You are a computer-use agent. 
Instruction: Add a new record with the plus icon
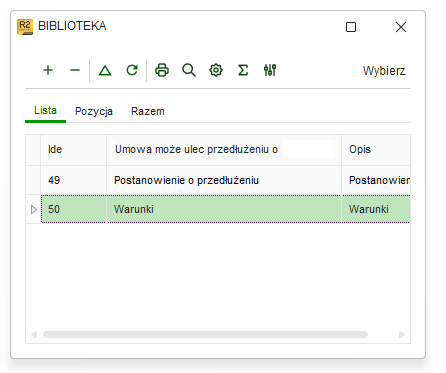[x=48, y=70]
